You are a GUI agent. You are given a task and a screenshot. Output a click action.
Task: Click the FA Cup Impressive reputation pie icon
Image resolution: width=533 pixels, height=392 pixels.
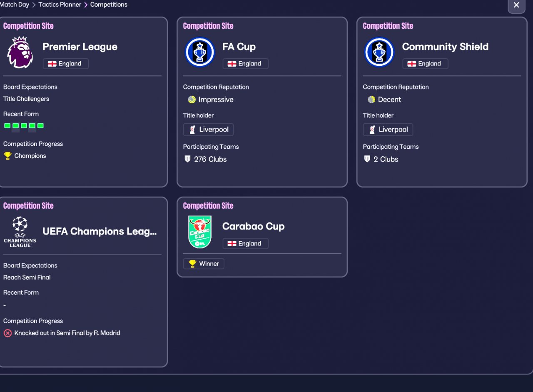click(x=192, y=100)
